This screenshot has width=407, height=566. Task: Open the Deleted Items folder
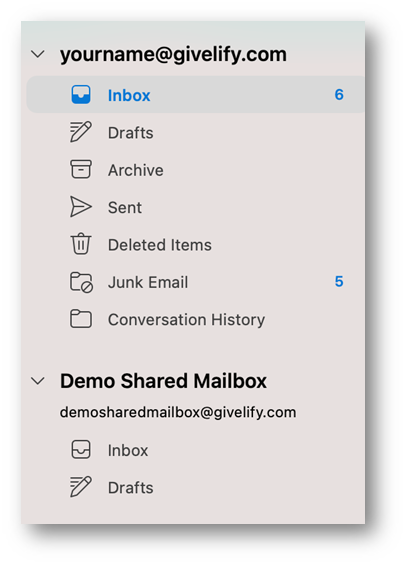[x=160, y=245]
